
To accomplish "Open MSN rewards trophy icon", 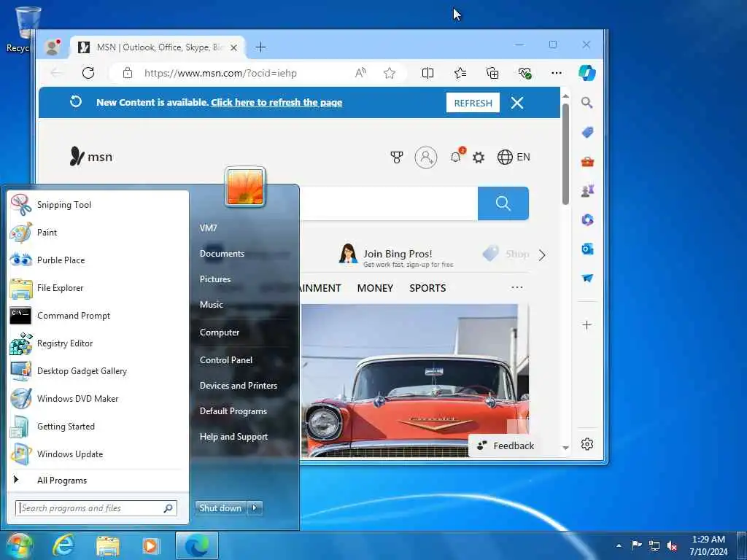I will coord(396,157).
